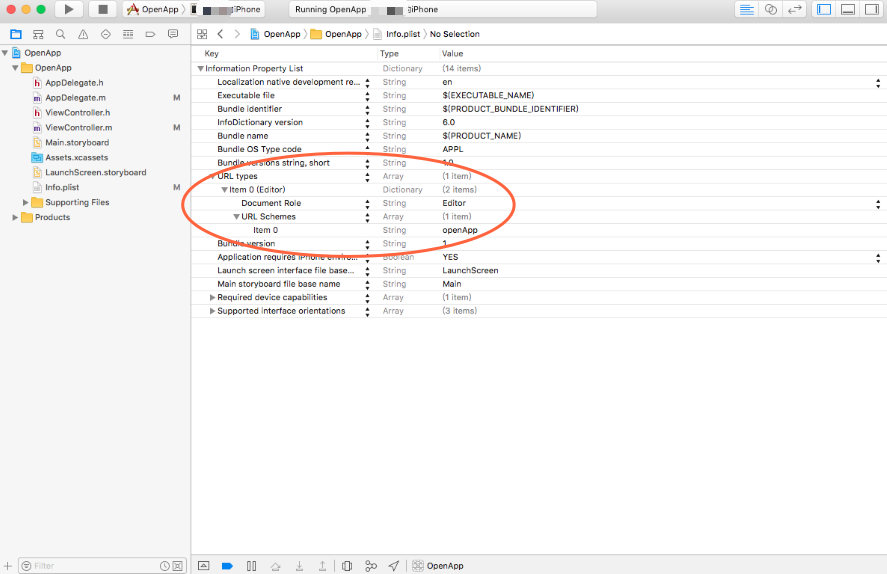Image resolution: width=887 pixels, height=574 pixels.
Task: Click No Selection in jump bar
Action: (x=454, y=34)
